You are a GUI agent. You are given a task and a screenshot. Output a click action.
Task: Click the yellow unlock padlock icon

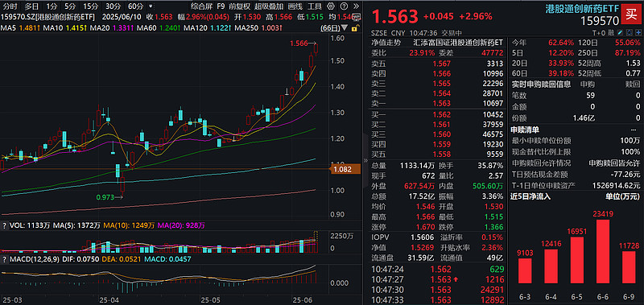click(x=355, y=28)
